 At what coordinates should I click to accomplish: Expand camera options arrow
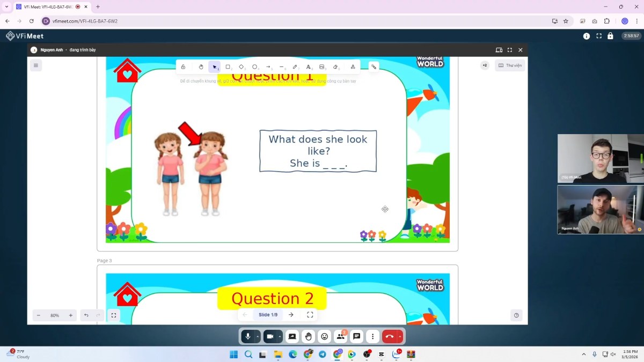[280, 336]
